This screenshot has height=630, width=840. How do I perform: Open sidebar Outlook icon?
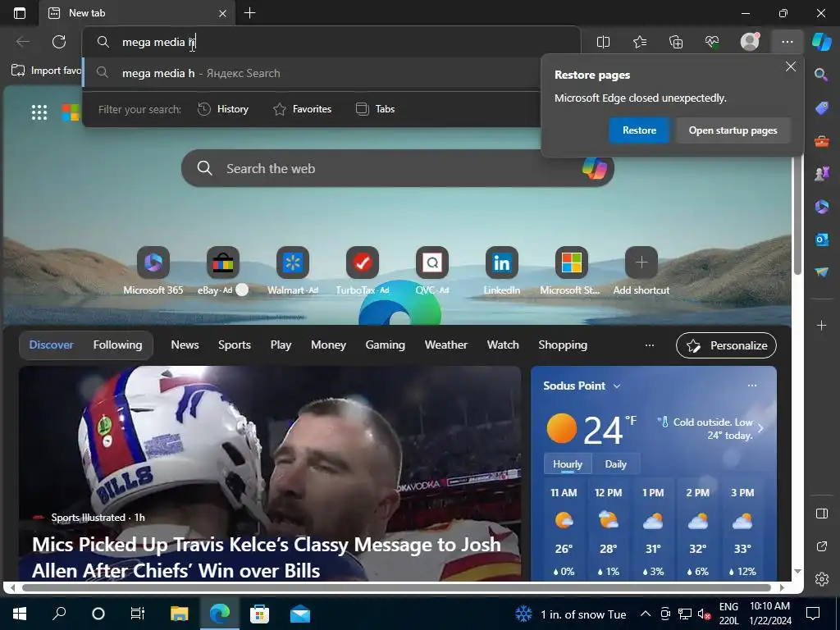click(x=821, y=240)
